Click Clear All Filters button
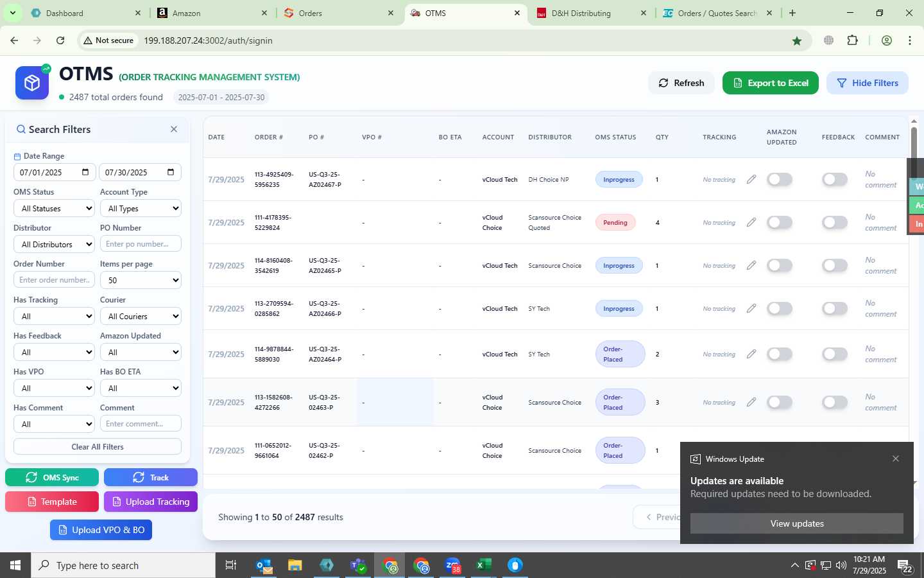Viewport: 924px width, 578px height. click(98, 446)
